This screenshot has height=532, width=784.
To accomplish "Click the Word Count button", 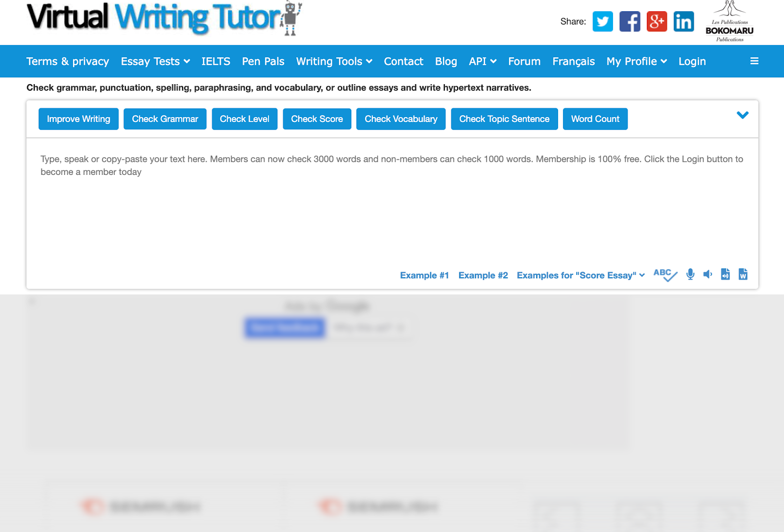I will click(x=595, y=119).
